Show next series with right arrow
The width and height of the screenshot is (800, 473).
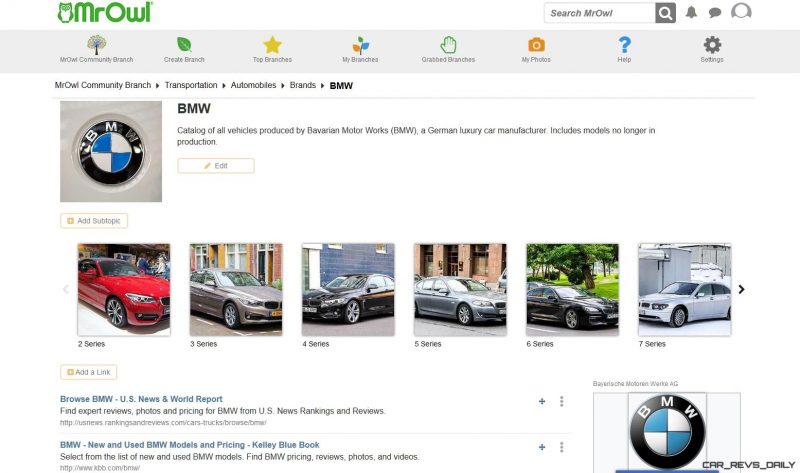pyautogui.click(x=741, y=289)
